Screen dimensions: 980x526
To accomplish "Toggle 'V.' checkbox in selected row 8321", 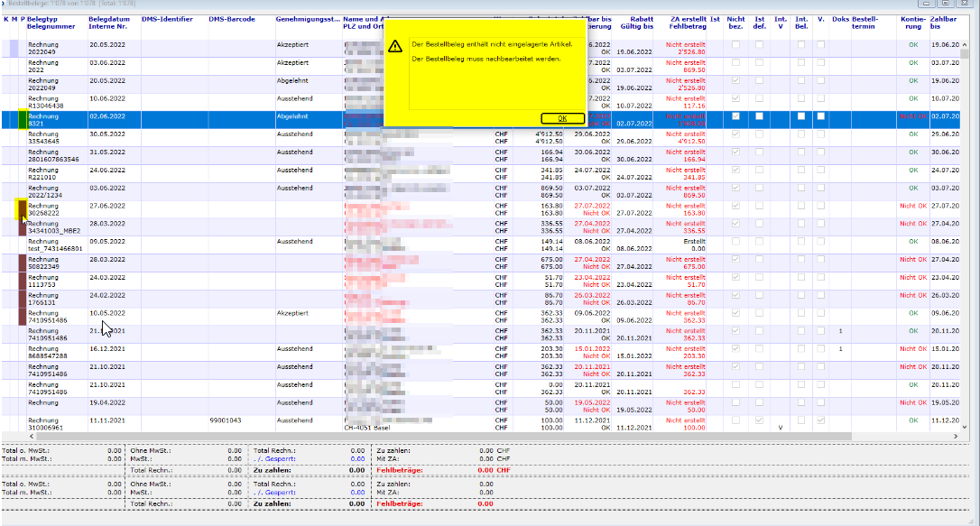I will coord(820,116).
